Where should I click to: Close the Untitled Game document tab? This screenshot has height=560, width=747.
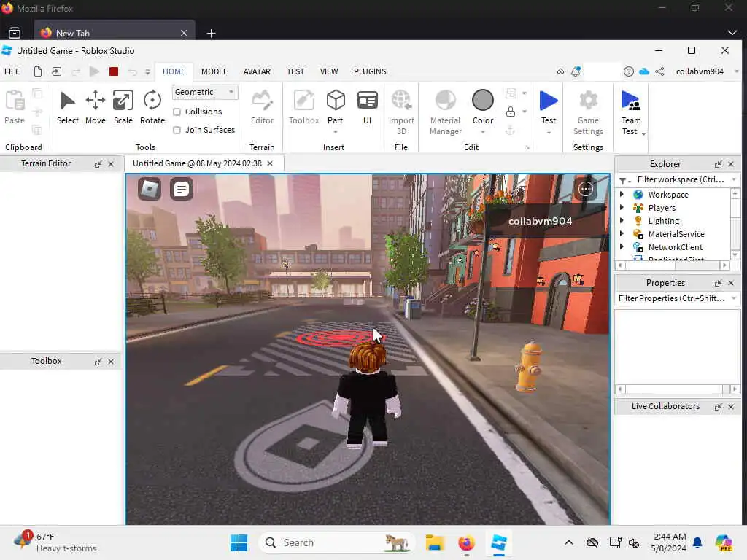[x=270, y=163]
